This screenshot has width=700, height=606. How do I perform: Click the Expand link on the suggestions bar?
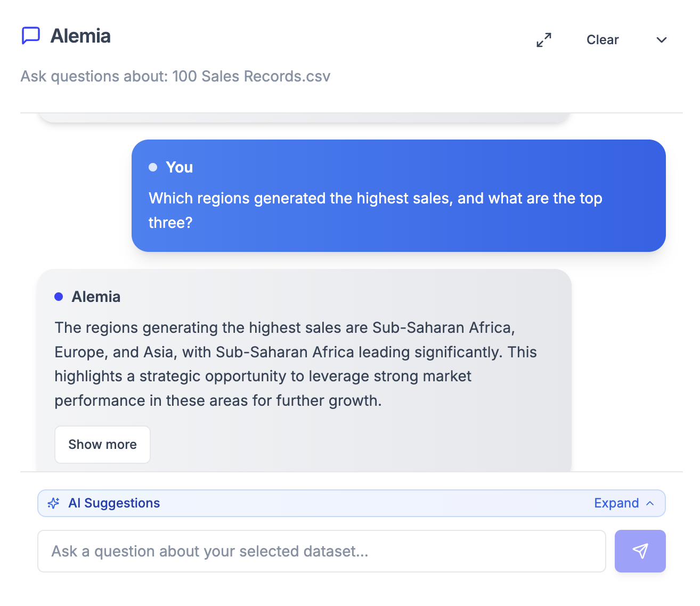pos(616,503)
